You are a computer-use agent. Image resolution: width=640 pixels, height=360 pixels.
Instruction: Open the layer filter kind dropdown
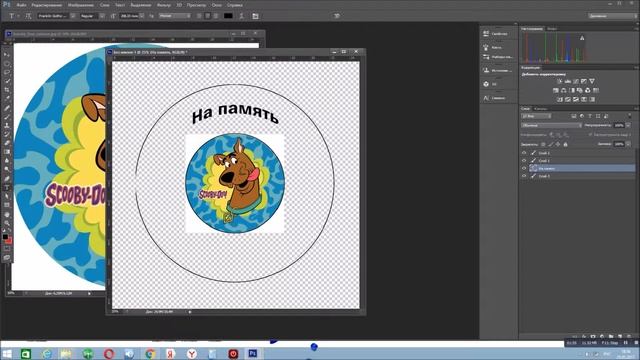536,116
